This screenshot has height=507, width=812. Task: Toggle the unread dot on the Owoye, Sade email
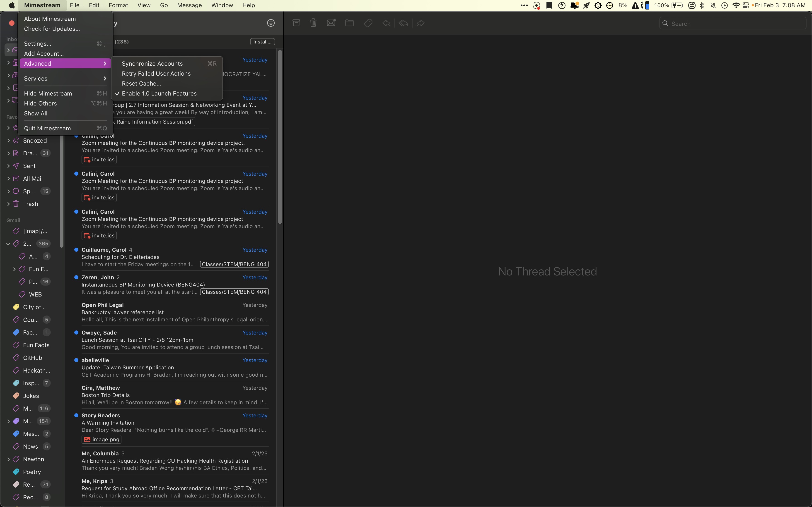tap(76, 332)
